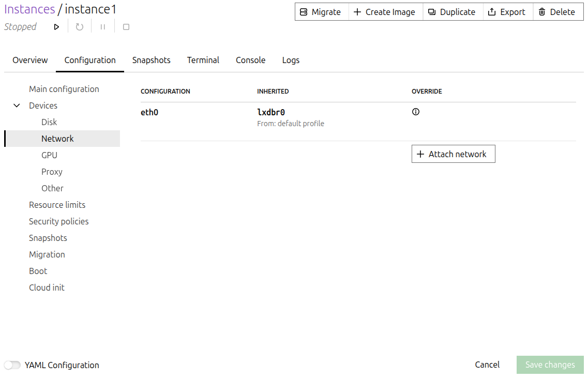Delete instance1 using the trash button
This screenshot has width=588, height=379.
557,12
